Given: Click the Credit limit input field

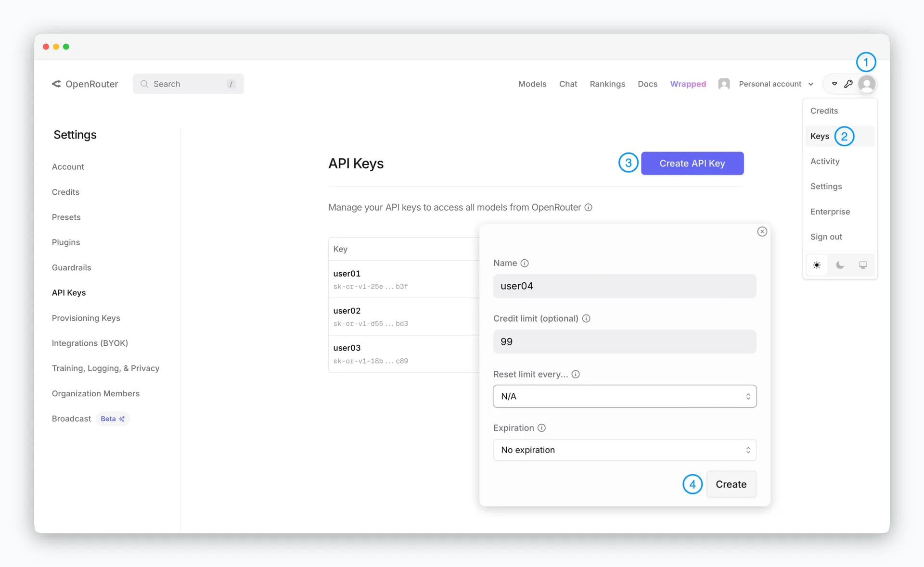Looking at the screenshot, I should click(x=625, y=342).
